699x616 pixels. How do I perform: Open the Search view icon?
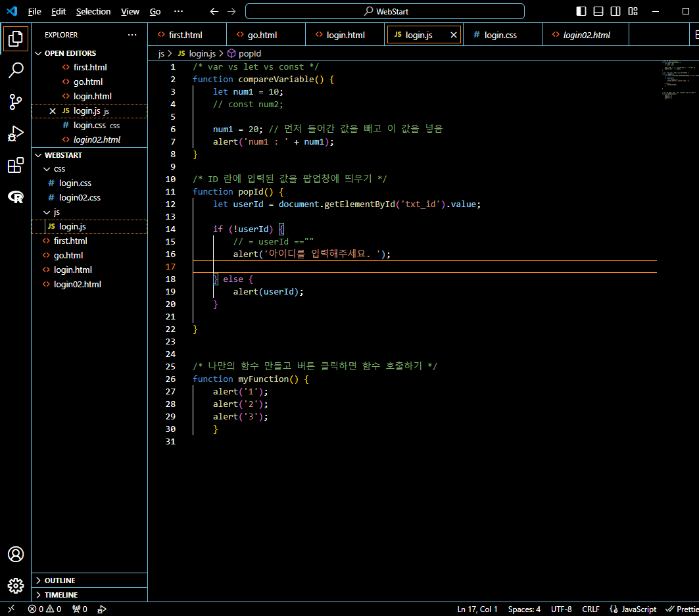[16, 70]
